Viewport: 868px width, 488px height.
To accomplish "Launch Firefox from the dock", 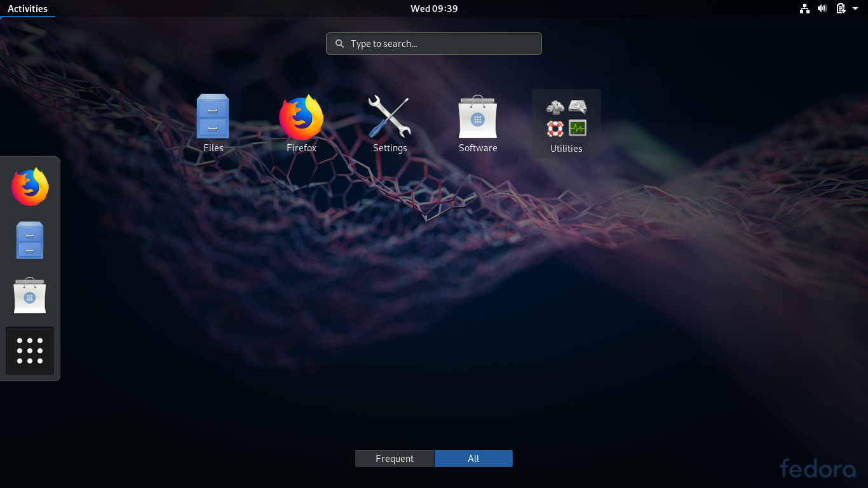I will 30,187.
